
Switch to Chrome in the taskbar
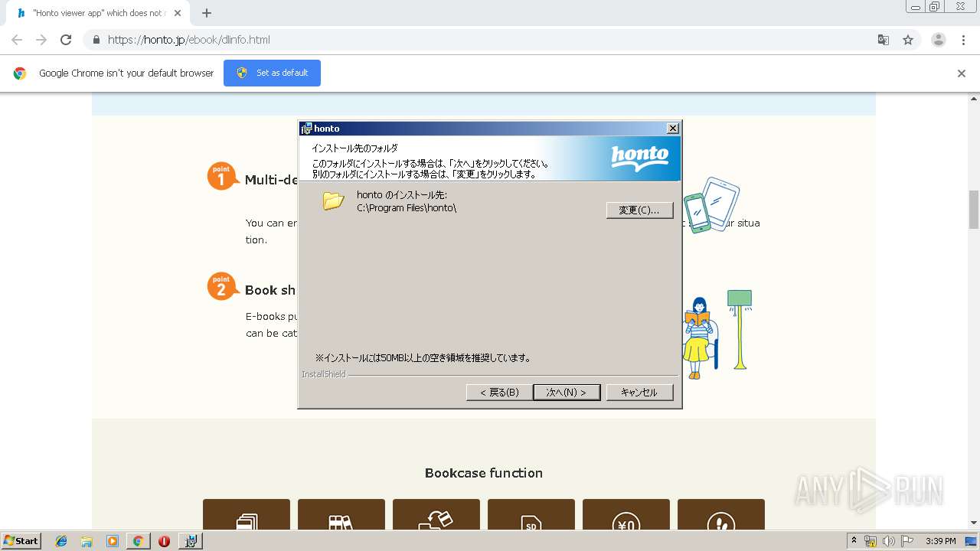pyautogui.click(x=138, y=541)
